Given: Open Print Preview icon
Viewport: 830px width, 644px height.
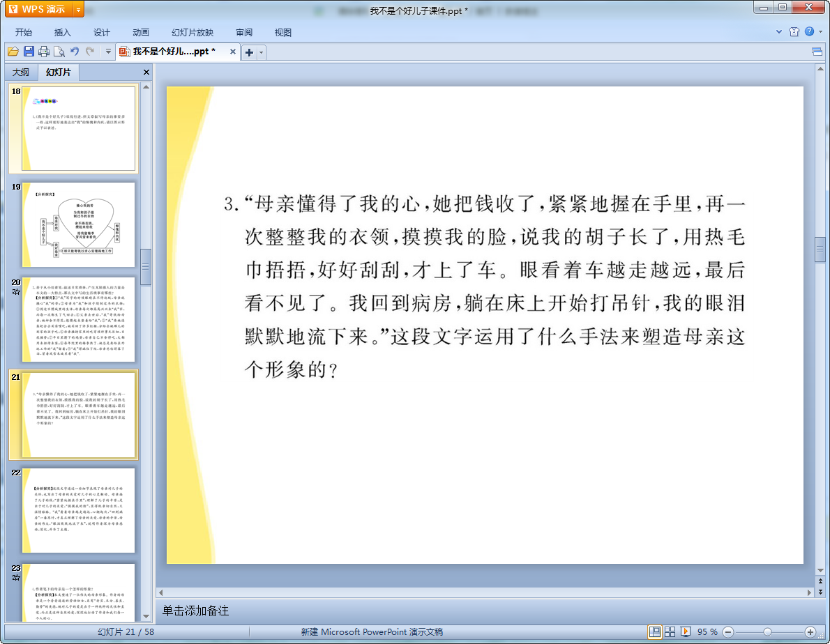Looking at the screenshot, I should 59,52.
